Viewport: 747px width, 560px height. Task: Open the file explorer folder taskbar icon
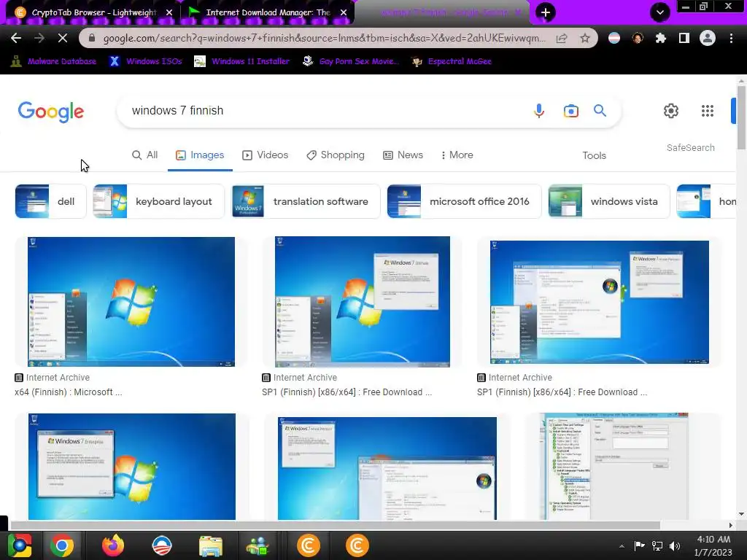pos(211,546)
